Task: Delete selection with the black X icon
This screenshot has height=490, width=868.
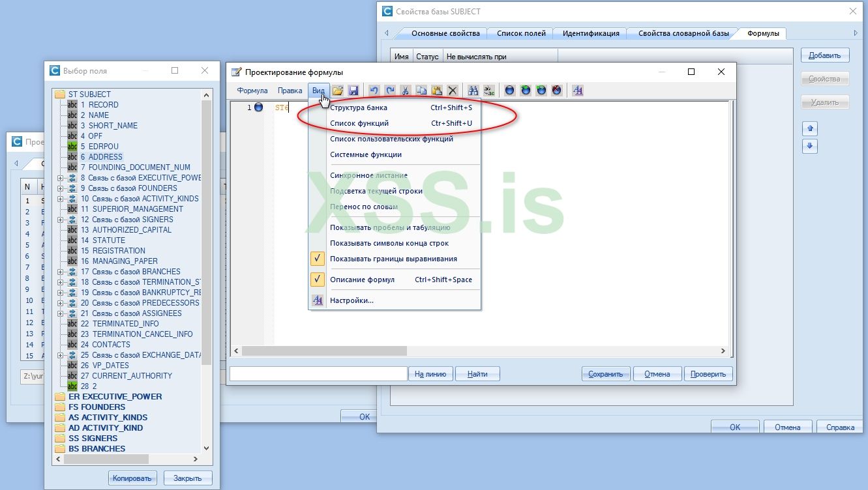Action: click(x=453, y=91)
